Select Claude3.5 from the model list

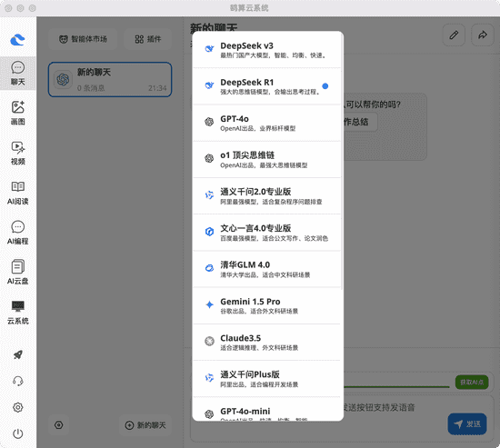[267, 343]
